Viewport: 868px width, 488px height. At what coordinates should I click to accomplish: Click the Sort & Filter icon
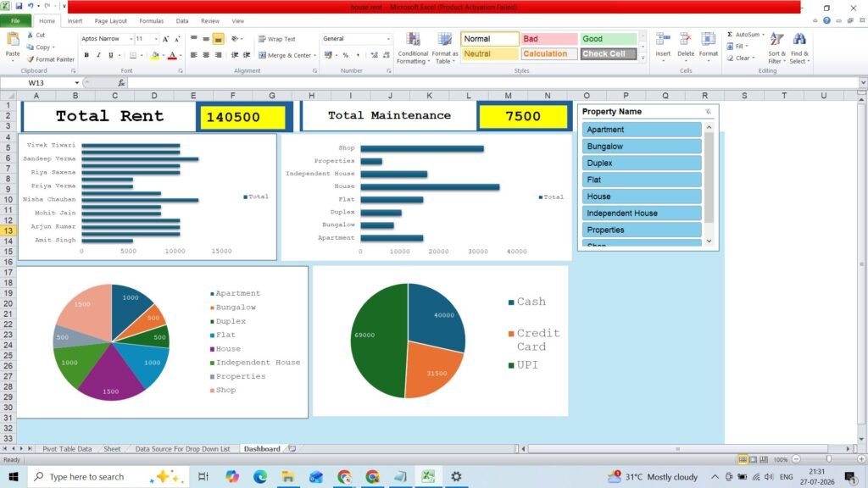(776, 40)
